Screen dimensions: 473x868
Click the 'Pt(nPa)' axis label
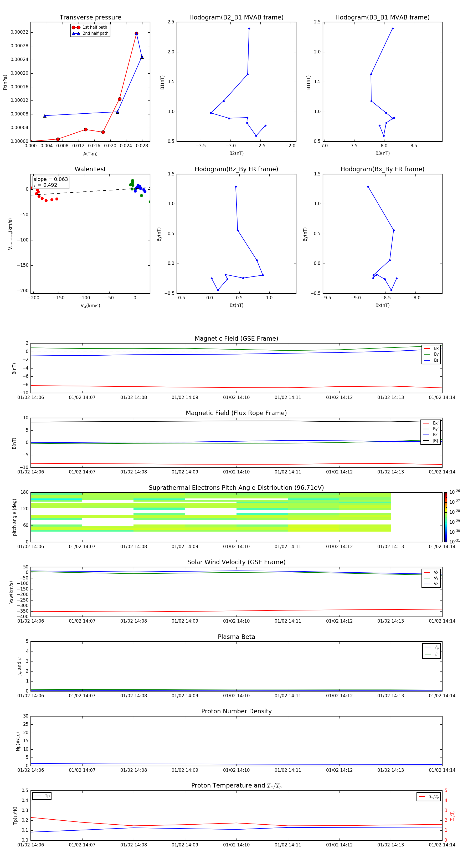[x=5, y=82]
